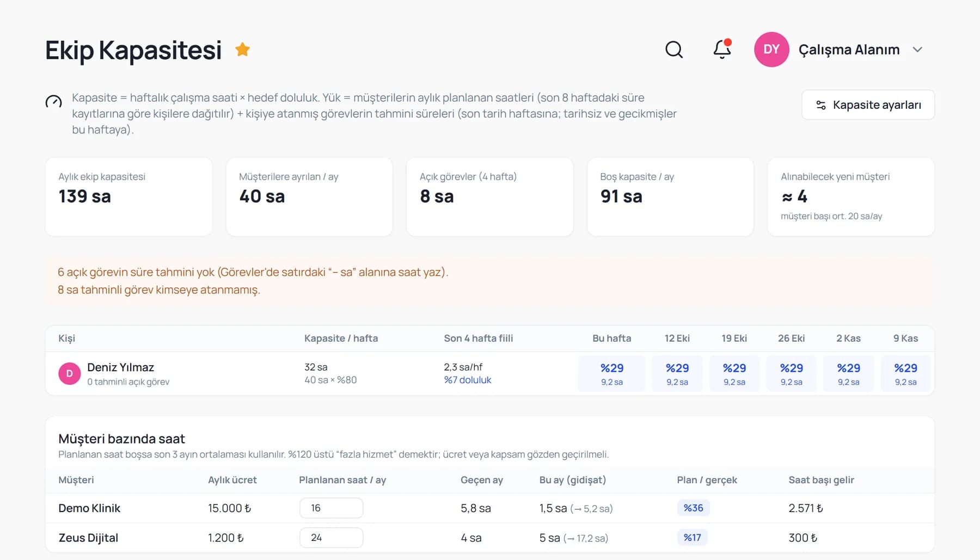Screen dimensions: 980x560
Task: Toggle the favorite star next to Ekip Kapasitesi
Action: click(x=242, y=50)
